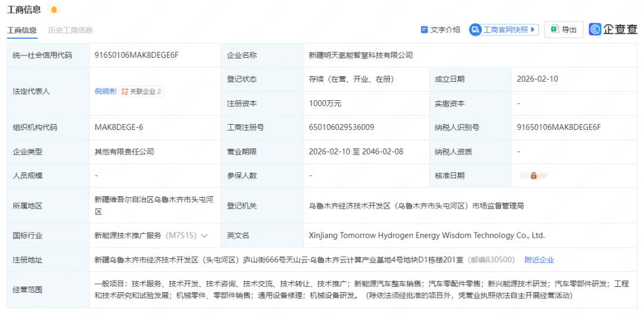
Task: Switch to the 历史工商信息 tab
Action: click(x=70, y=30)
